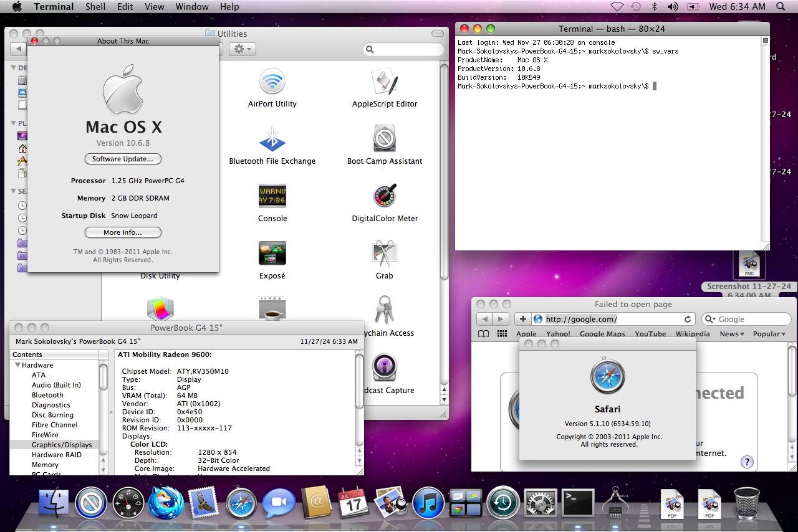Open the News bookmarks dropdown in Safari
This screenshot has height=532, width=798.
pyautogui.click(x=732, y=334)
